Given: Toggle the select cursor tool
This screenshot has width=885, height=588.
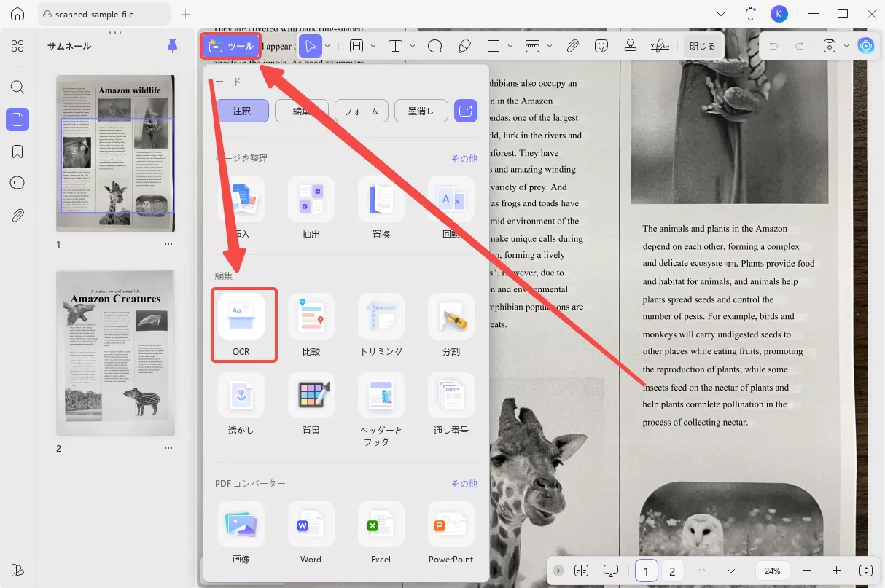Looking at the screenshot, I should 311,46.
